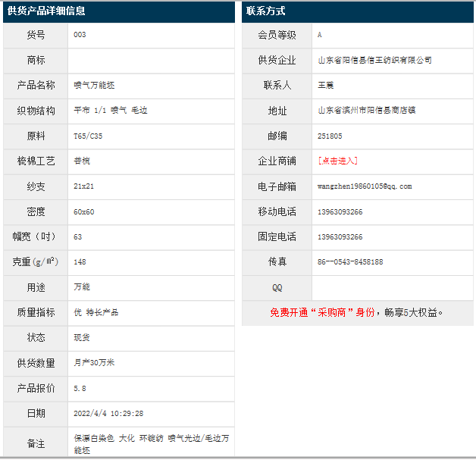Select the raw material value T65/C35
Viewport: 476px width, 460px height.
point(88,136)
